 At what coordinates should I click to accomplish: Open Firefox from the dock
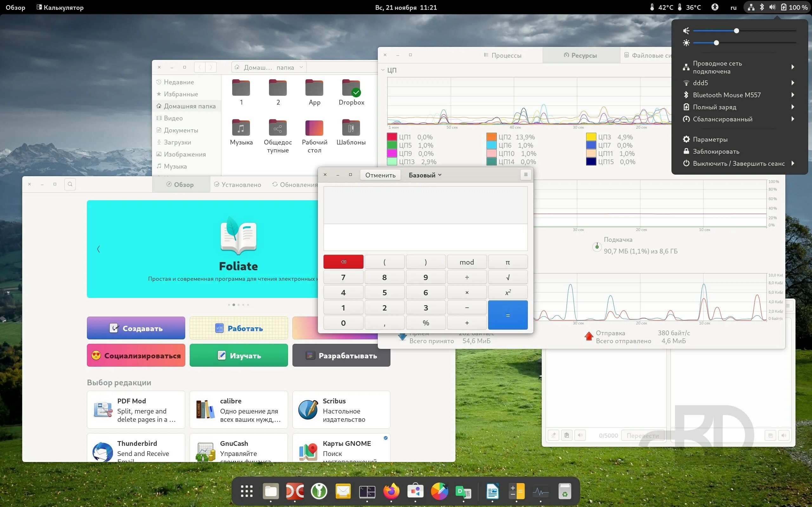[x=391, y=491]
